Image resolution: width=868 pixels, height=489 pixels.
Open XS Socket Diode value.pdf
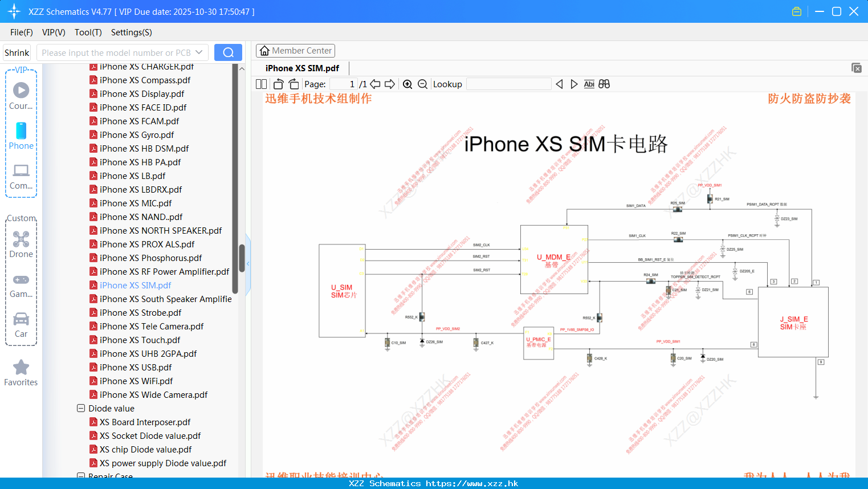click(150, 436)
